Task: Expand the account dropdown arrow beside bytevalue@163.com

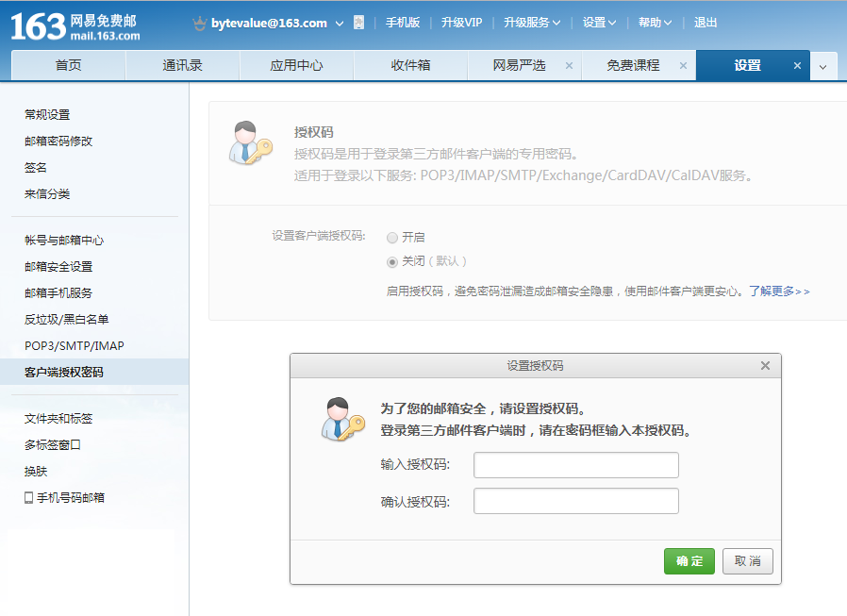Action: click(x=338, y=23)
